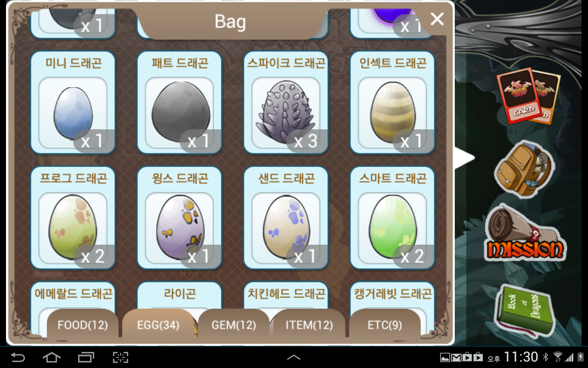Select the EGG(34) tab
Image resolution: width=588 pixels, height=368 pixels.
[x=158, y=325]
